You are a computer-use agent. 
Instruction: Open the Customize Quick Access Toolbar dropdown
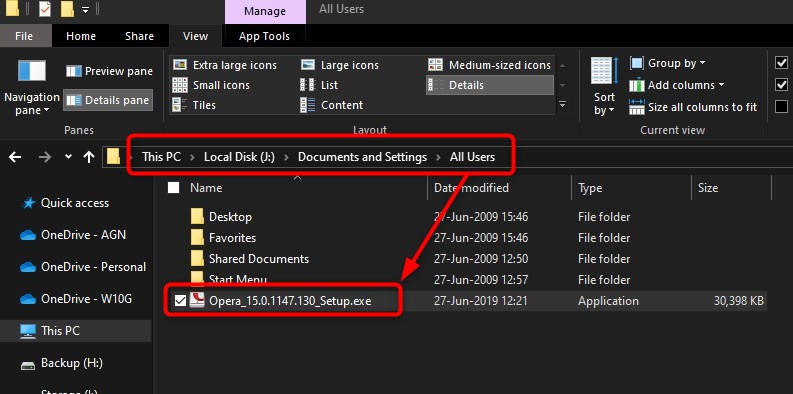point(85,9)
